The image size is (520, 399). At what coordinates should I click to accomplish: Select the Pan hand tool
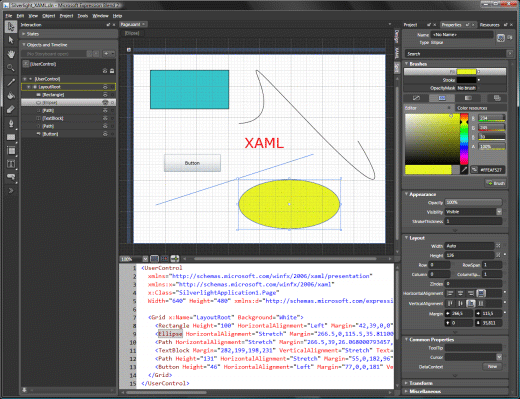(11, 54)
